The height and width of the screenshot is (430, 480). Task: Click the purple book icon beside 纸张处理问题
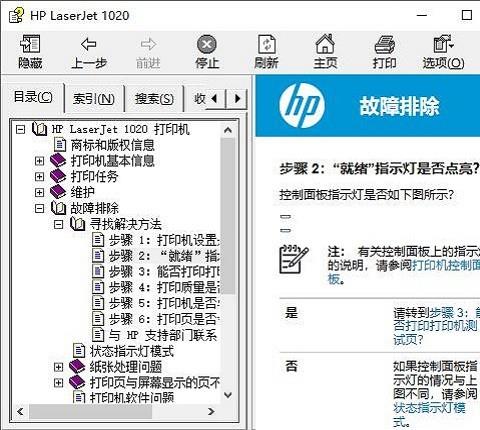pyautogui.click(x=77, y=367)
